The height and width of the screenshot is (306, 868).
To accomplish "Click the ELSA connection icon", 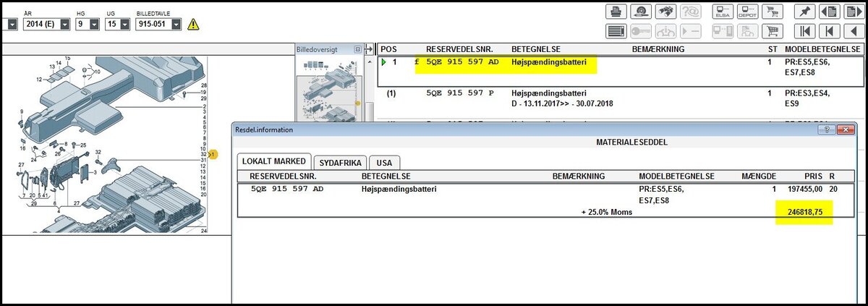I will click(722, 12).
